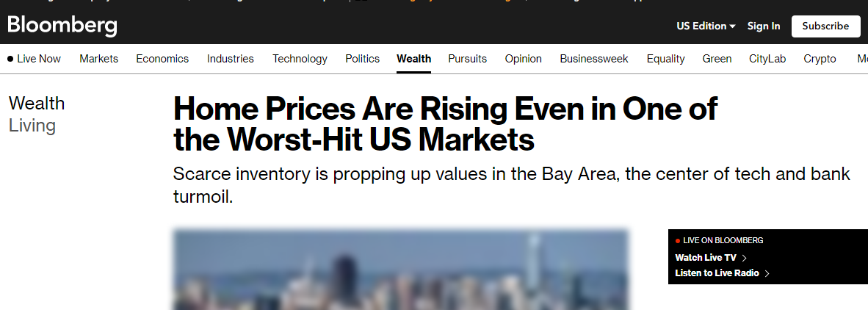The width and height of the screenshot is (868, 310).
Task: Click the Living subsection link
Action: [32, 126]
